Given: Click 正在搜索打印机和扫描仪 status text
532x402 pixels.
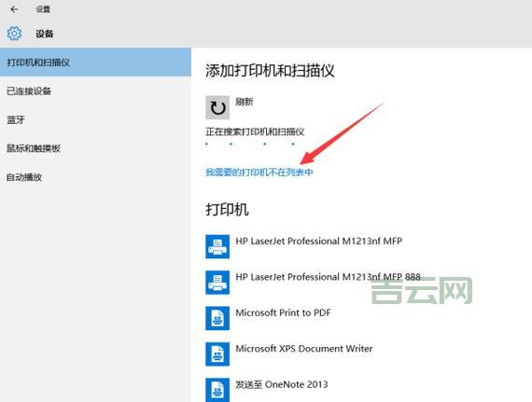Looking at the screenshot, I should [255, 132].
